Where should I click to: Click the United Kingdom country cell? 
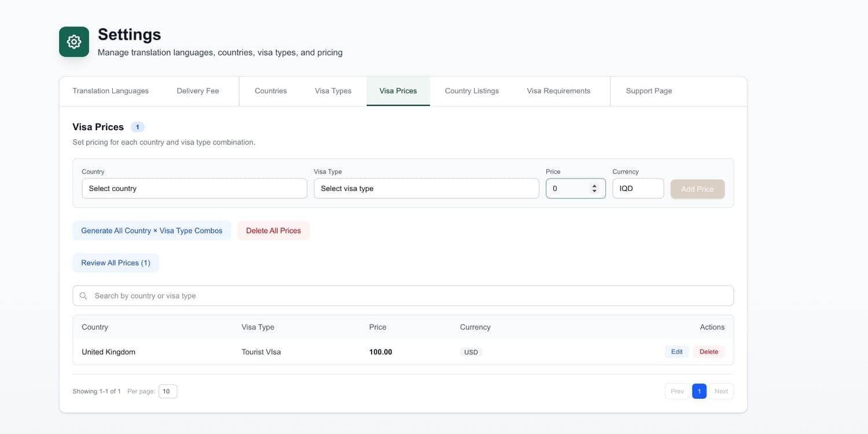(109, 352)
